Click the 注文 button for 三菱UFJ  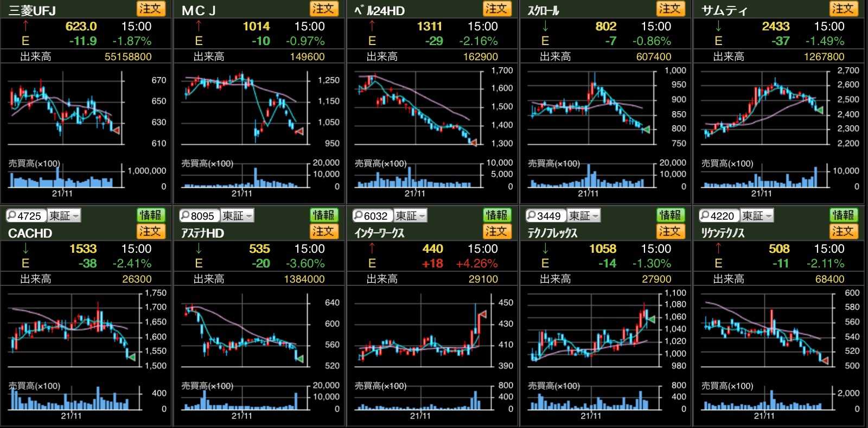pos(150,9)
